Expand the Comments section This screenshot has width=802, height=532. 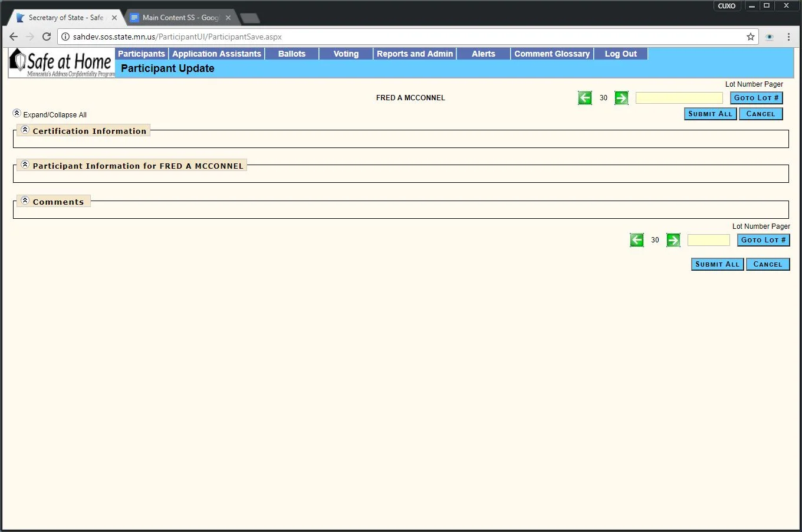pos(25,201)
